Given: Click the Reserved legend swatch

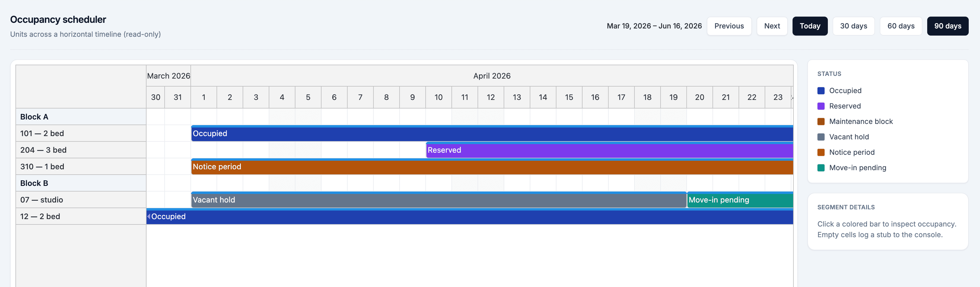Looking at the screenshot, I should click(821, 106).
